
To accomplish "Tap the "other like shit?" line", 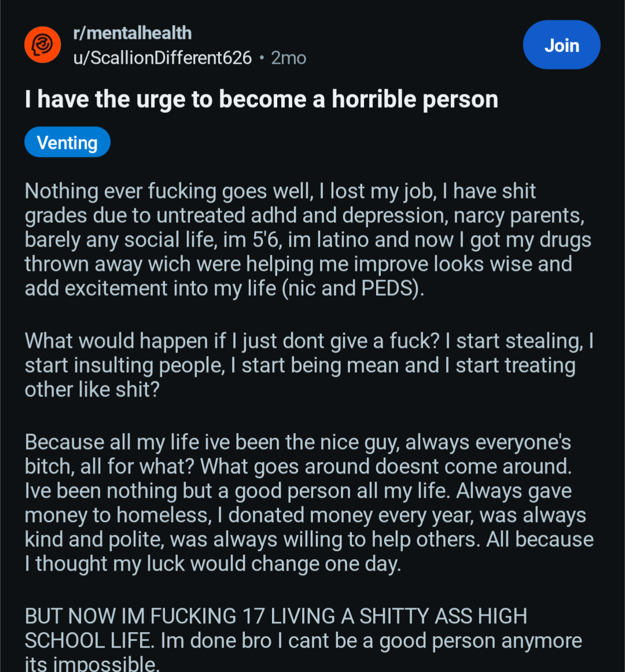I will [x=92, y=390].
